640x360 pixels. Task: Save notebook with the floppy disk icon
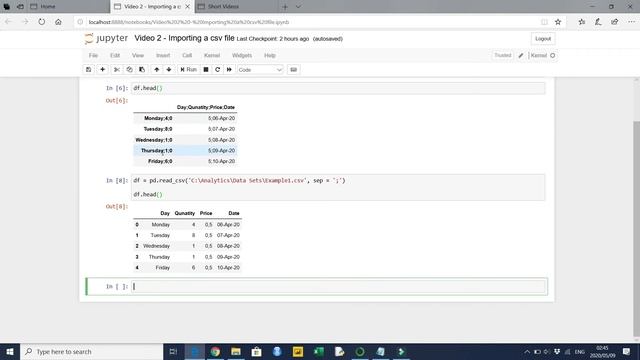pyautogui.click(x=89, y=70)
